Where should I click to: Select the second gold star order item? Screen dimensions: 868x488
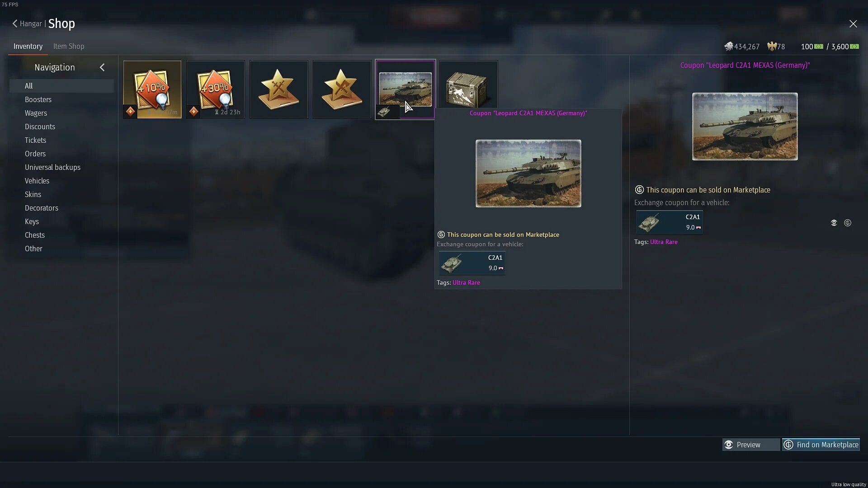[342, 89]
